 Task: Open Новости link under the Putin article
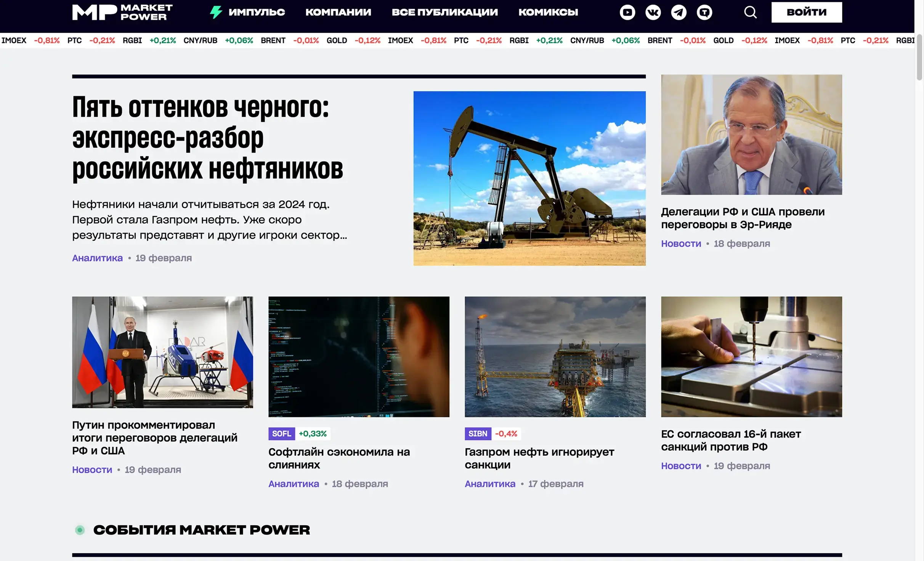[x=92, y=470]
